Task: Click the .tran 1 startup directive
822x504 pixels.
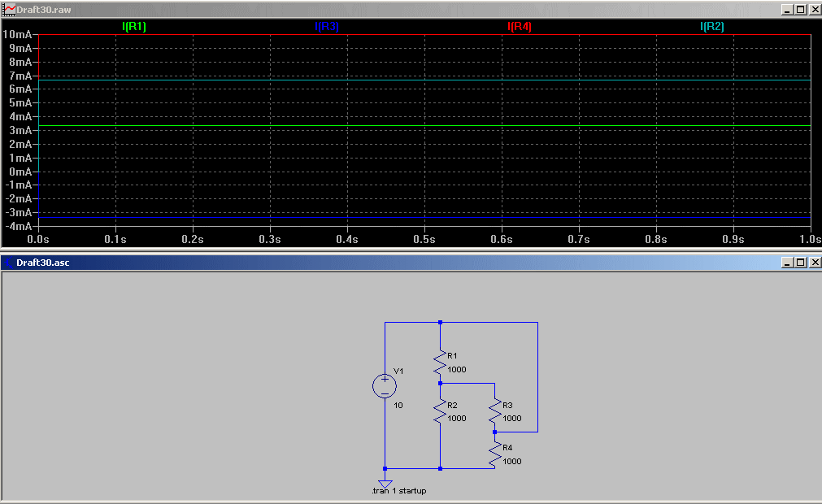Action: click(399, 491)
